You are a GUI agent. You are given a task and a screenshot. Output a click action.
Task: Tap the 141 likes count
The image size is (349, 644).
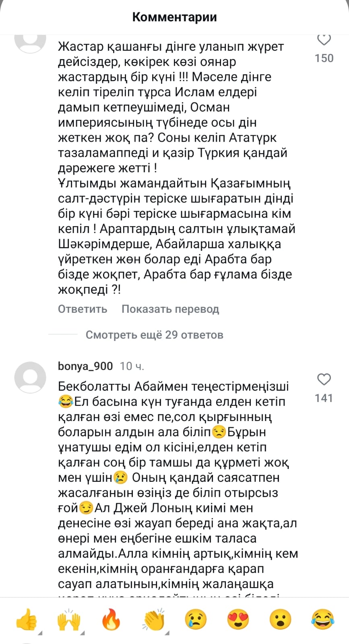[x=324, y=398]
